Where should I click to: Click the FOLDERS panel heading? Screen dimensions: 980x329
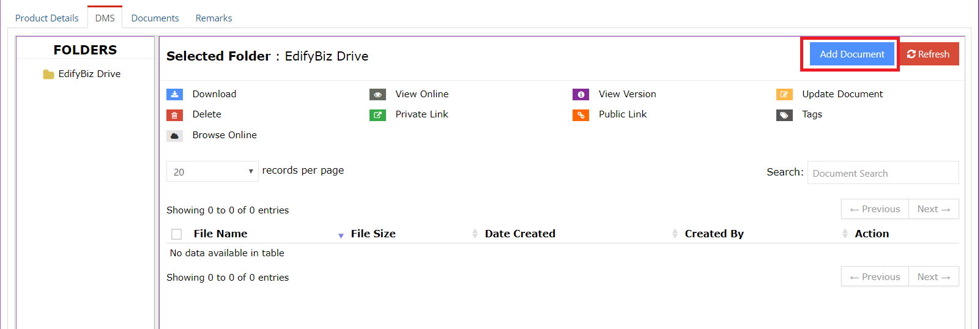tap(85, 50)
